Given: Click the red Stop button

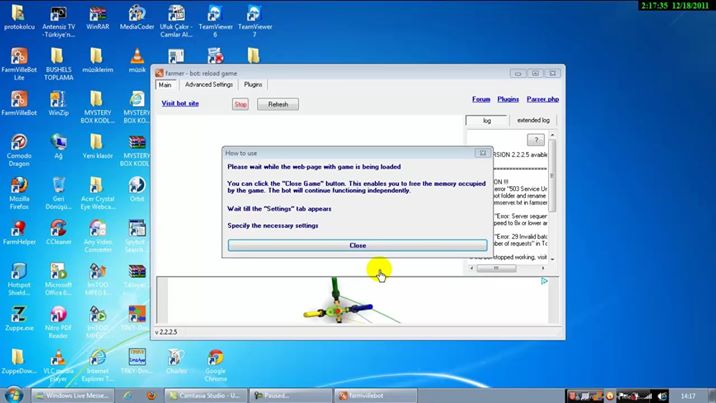Looking at the screenshot, I should [240, 104].
